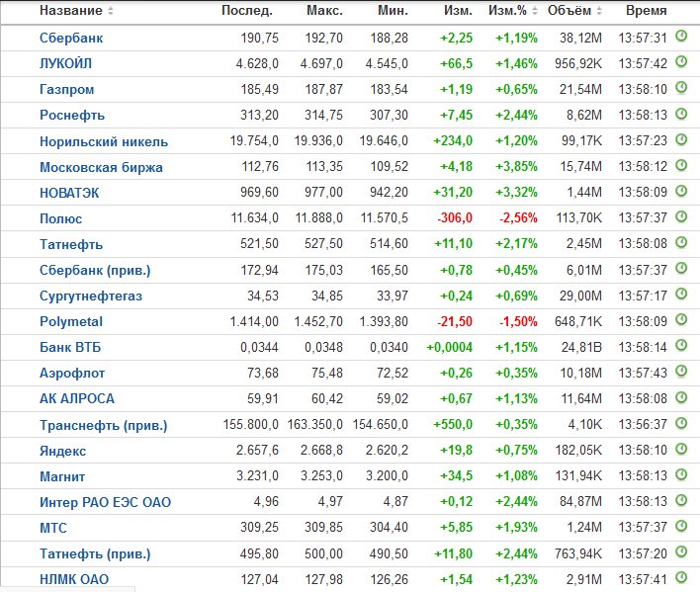700x592 pixels.
Task: Click the clock icon in the Яндекс row
Action: 681,449
